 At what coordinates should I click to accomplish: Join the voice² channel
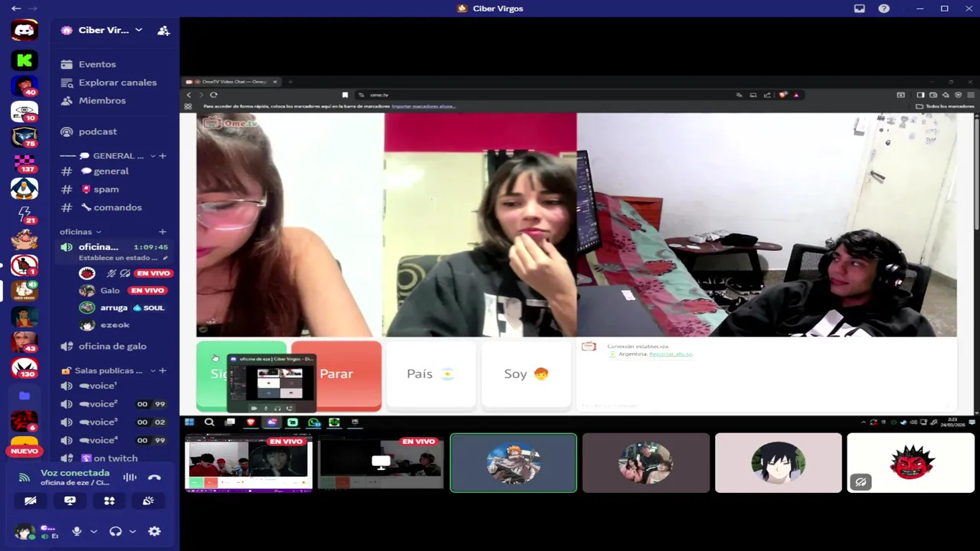(115, 404)
